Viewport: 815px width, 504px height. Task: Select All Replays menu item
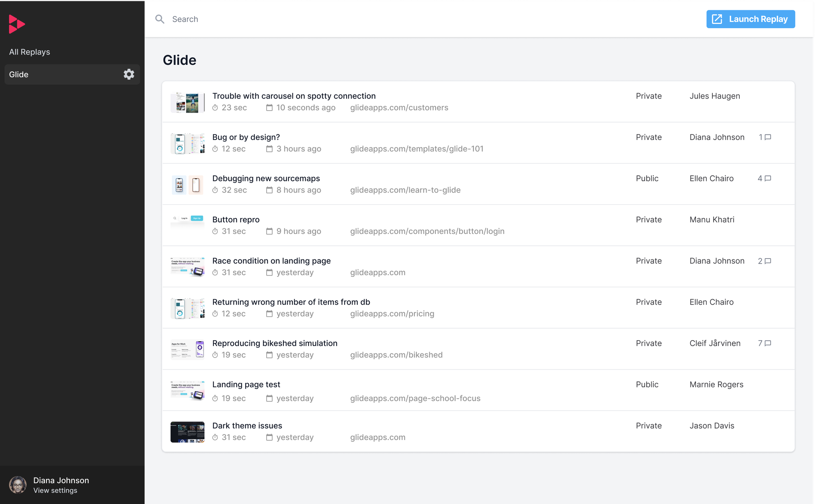click(29, 52)
